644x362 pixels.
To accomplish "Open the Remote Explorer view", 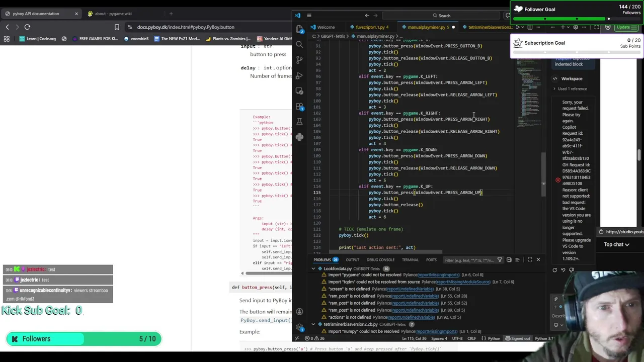I will point(299,91).
